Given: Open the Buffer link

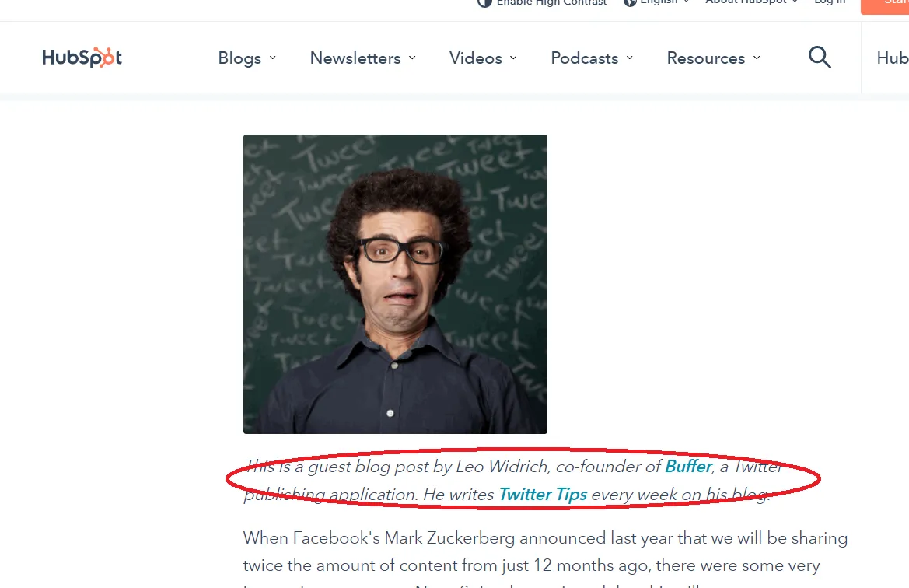Looking at the screenshot, I should click(688, 466).
